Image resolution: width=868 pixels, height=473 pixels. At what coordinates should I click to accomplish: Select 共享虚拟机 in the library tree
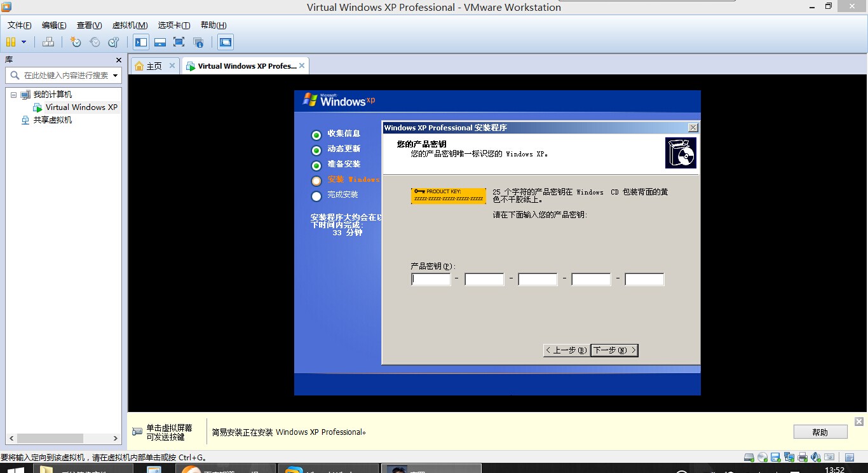[53, 120]
